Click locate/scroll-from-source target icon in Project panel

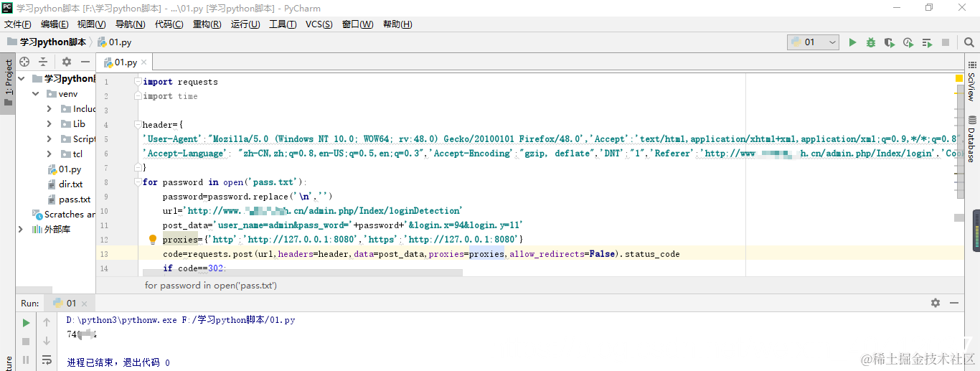24,62
